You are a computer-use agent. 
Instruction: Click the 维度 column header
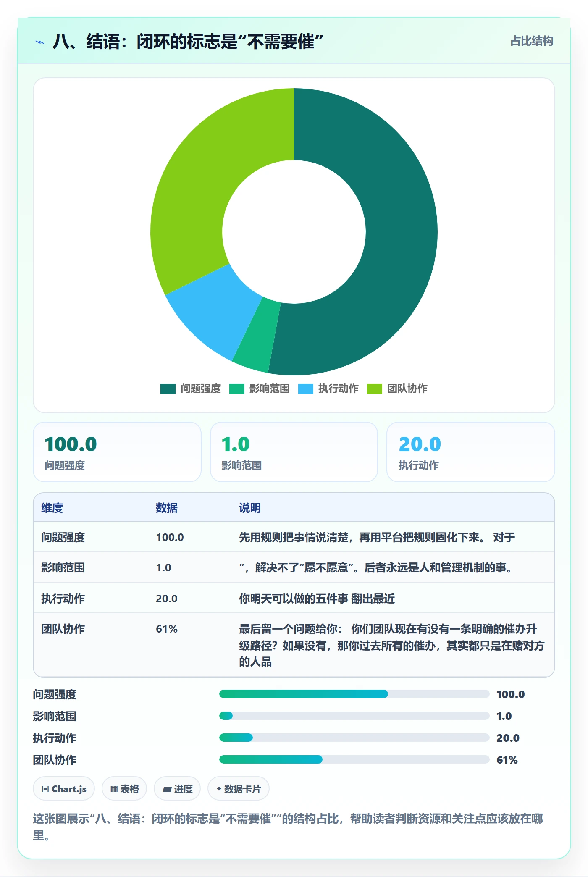(x=52, y=508)
